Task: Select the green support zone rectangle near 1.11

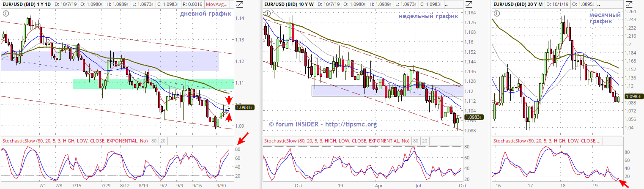Action: 153,84
